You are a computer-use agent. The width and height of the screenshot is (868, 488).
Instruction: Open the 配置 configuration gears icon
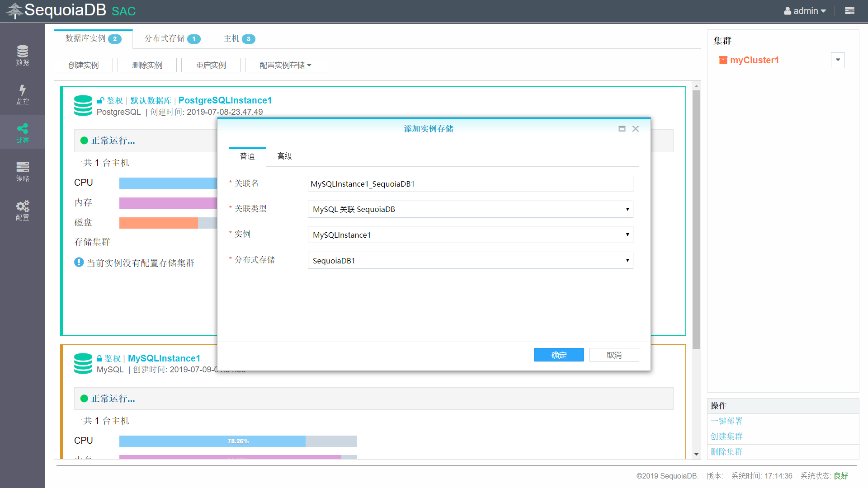pyautogui.click(x=23, y=211)
